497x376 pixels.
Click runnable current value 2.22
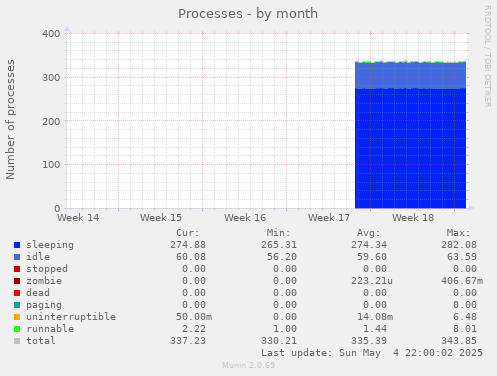tap(194, 329)
